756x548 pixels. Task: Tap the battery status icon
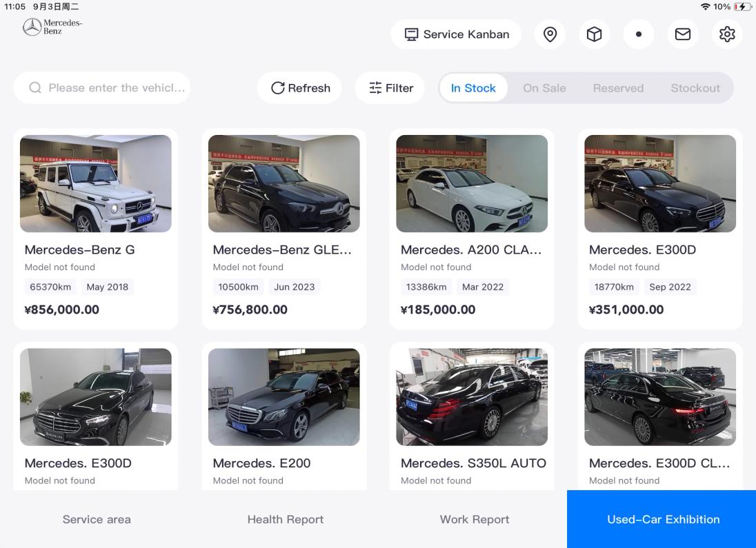[x=742, y=6]
